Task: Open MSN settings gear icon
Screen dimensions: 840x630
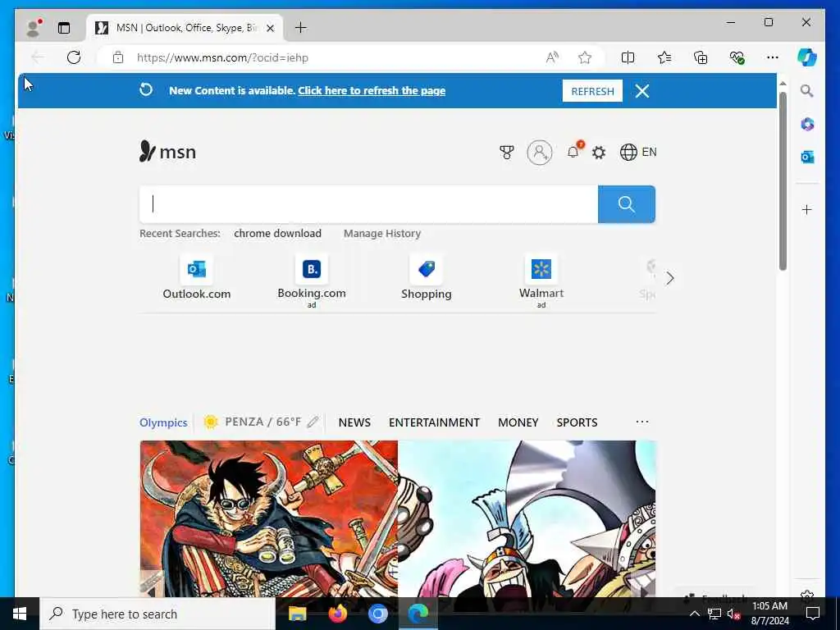Action: pos(598,153)
